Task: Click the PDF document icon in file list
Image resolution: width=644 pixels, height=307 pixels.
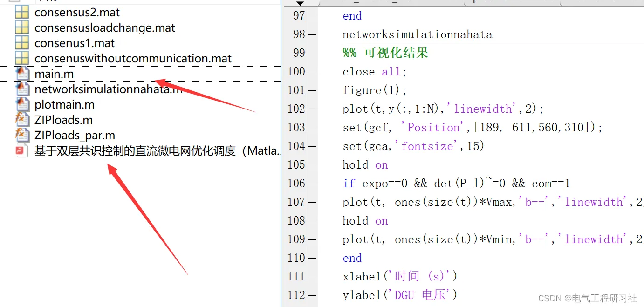Action: (x=21, y=150)
